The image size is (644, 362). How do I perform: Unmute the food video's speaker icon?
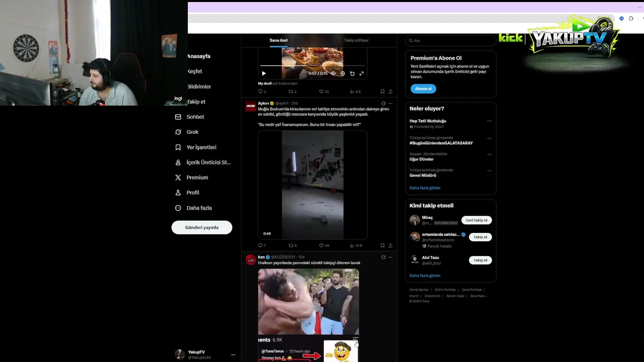(333, 73)
